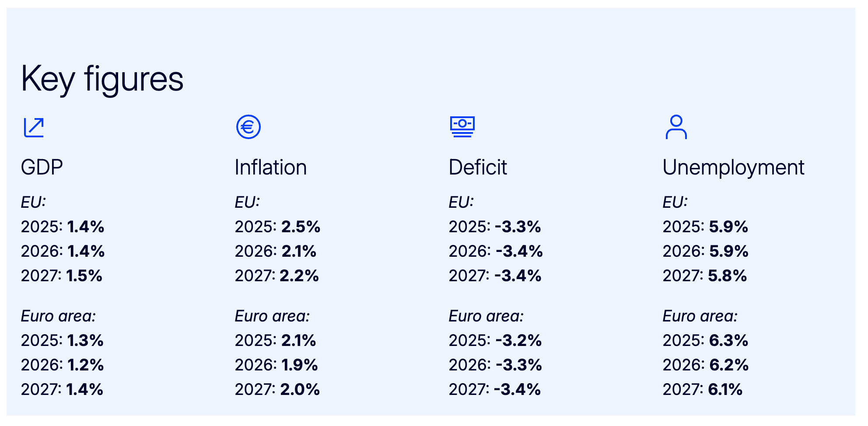Screen dimensions: 868x426
Task: Click EU GDP 2027 value 1.5%
Action: click(84, 276)
